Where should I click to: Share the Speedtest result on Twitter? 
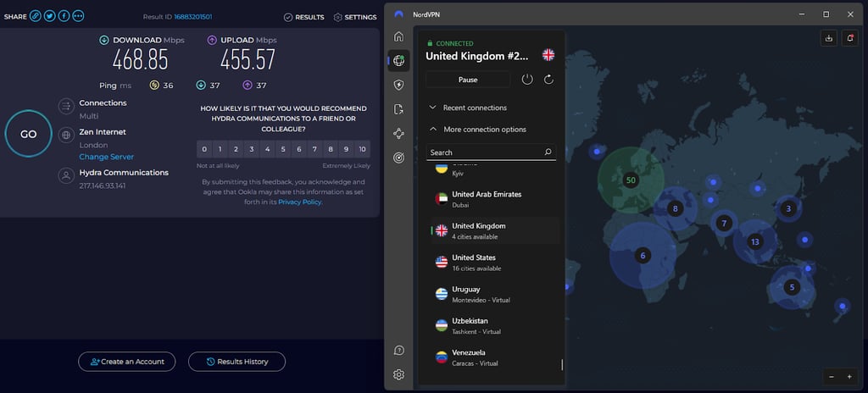tap(50, 17)
